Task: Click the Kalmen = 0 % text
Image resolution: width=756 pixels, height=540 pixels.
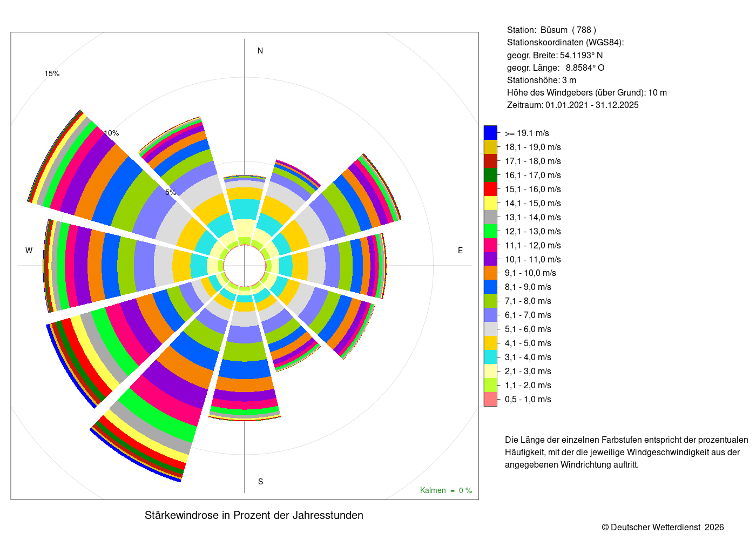Action: point(446,490)
